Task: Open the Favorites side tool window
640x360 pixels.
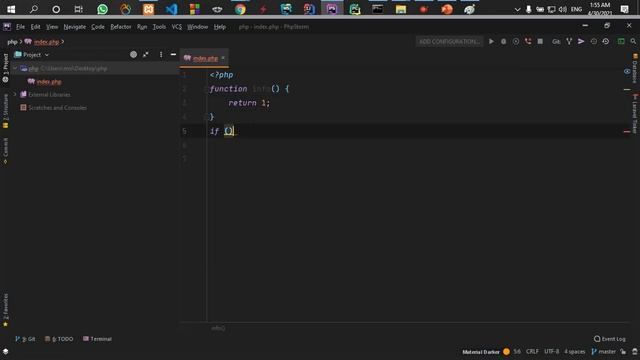Action: [5, 310]
